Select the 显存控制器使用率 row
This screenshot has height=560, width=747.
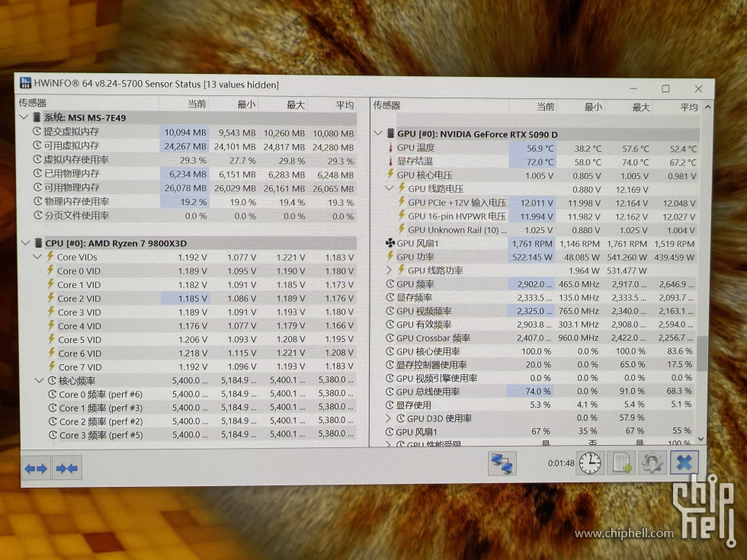[x=540, y=365]
